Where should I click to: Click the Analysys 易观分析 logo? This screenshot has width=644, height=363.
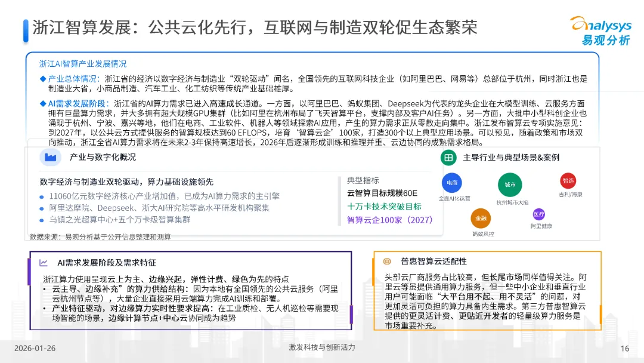pyautogui.click(x=601, y=31)
